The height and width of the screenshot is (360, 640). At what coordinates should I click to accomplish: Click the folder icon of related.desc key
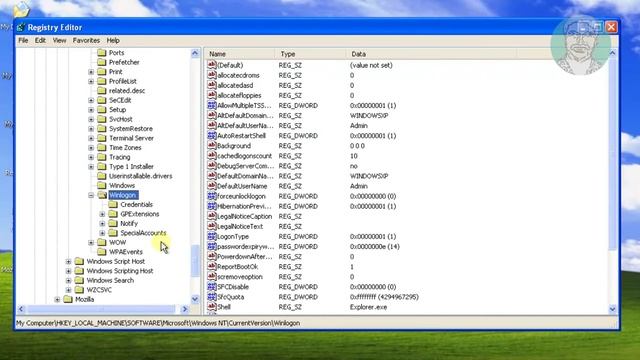(102, 91)
